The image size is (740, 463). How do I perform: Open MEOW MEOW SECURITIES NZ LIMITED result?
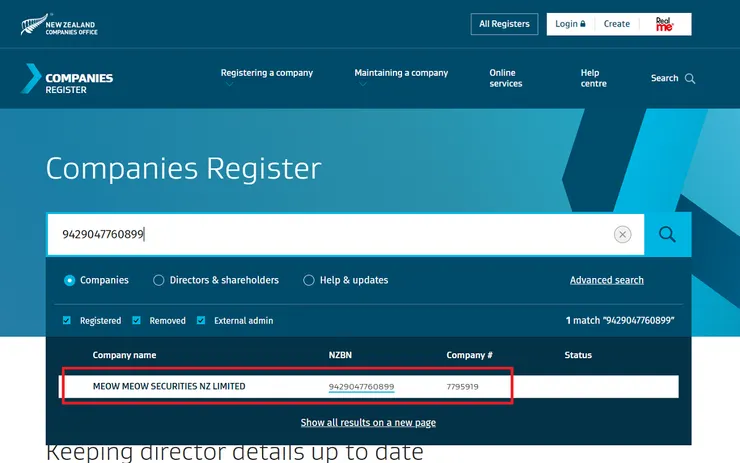169,387
